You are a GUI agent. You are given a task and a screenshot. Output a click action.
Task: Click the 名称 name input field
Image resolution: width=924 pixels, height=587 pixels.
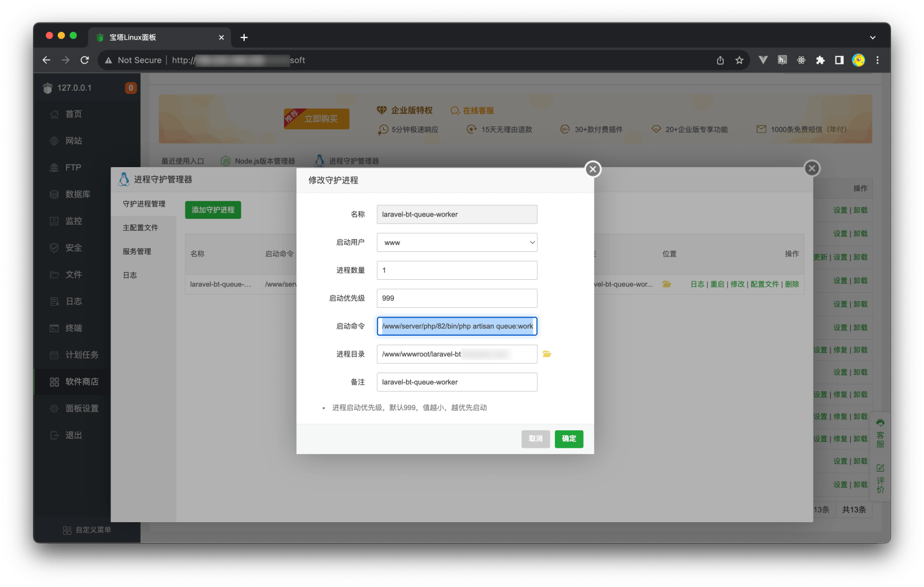(x=457, y=214)
